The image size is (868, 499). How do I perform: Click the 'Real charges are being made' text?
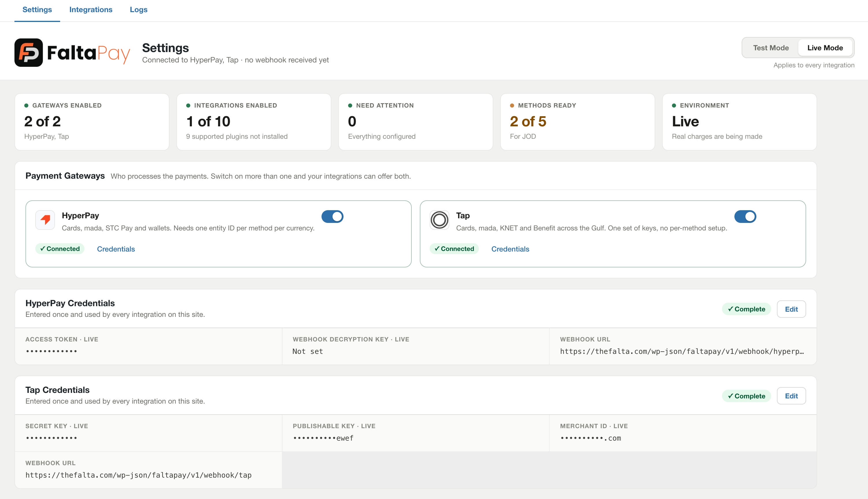[717, 136]
